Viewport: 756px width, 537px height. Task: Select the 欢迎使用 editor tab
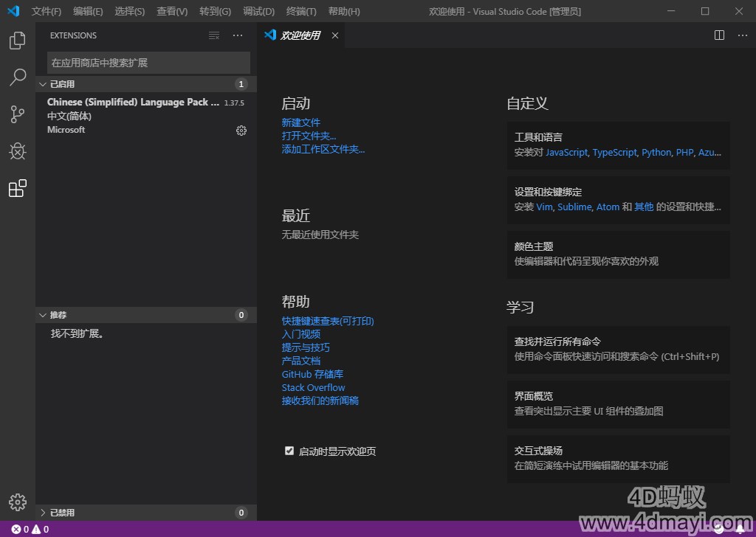click(x=301, y=35)
